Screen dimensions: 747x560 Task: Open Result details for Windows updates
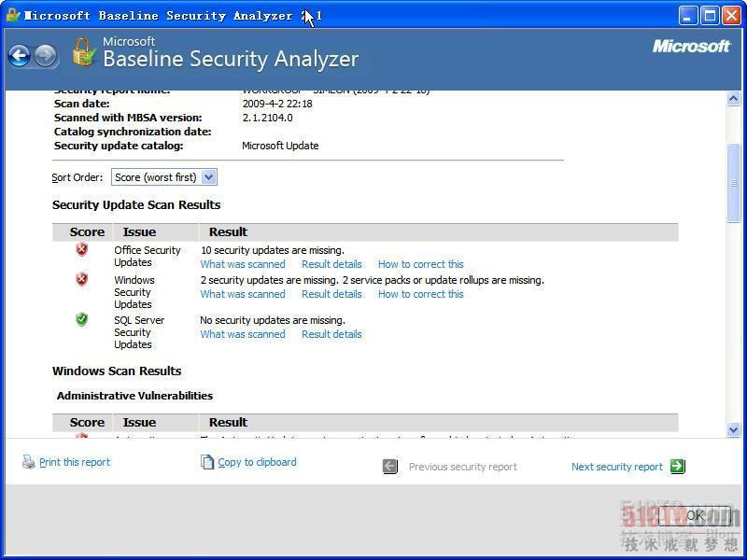click(331, 294)
